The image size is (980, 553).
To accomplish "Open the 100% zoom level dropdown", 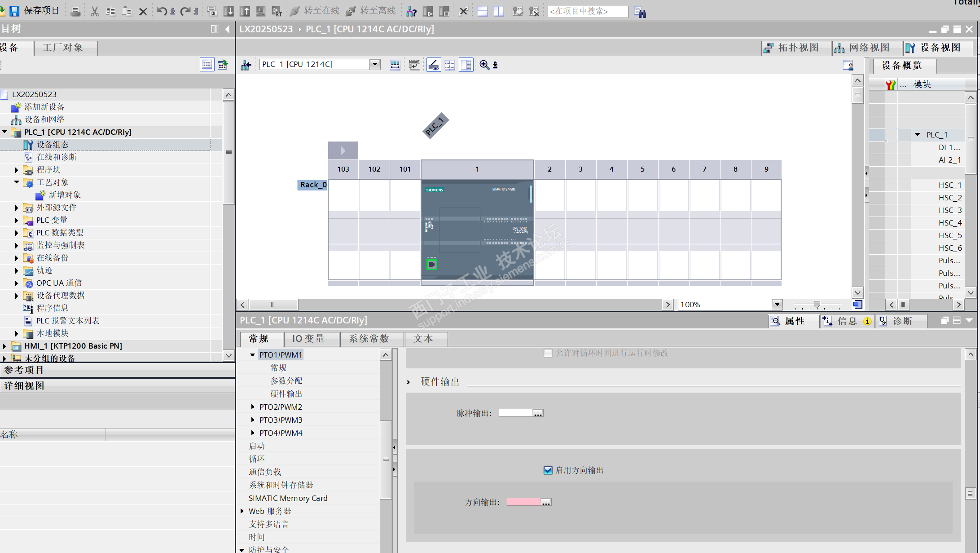I will [777, 305].
